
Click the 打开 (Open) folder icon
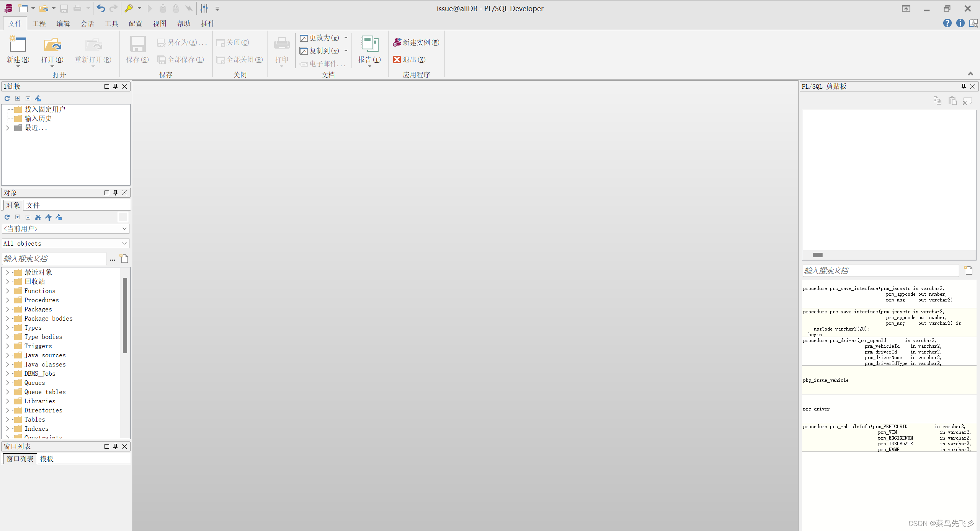(52, 45)
